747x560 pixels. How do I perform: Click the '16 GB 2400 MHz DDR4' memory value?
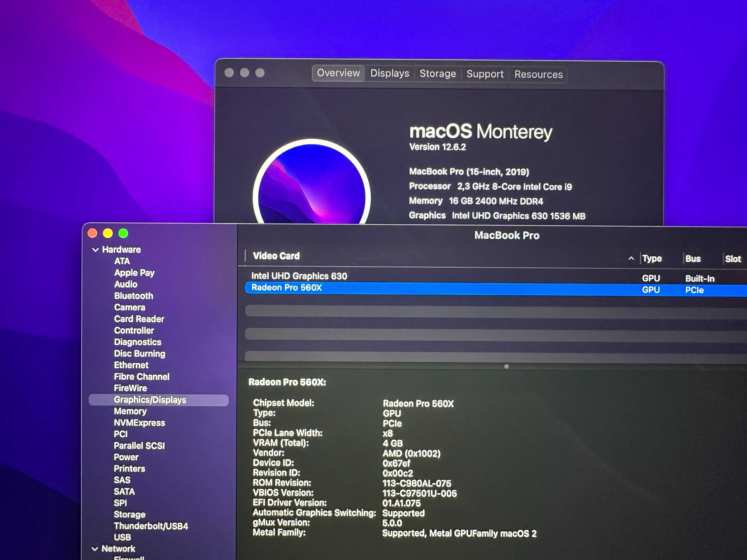[496, 201]
